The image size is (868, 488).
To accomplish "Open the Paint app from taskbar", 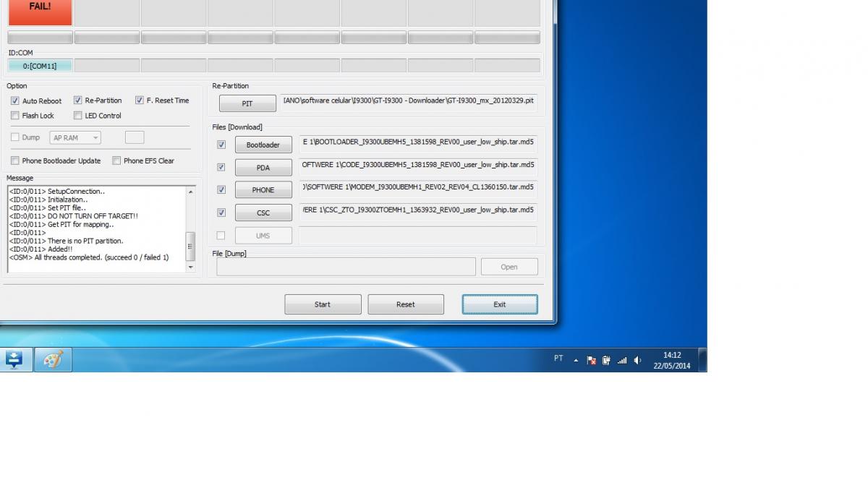I will pyautogui.click(x=53, y=359).
